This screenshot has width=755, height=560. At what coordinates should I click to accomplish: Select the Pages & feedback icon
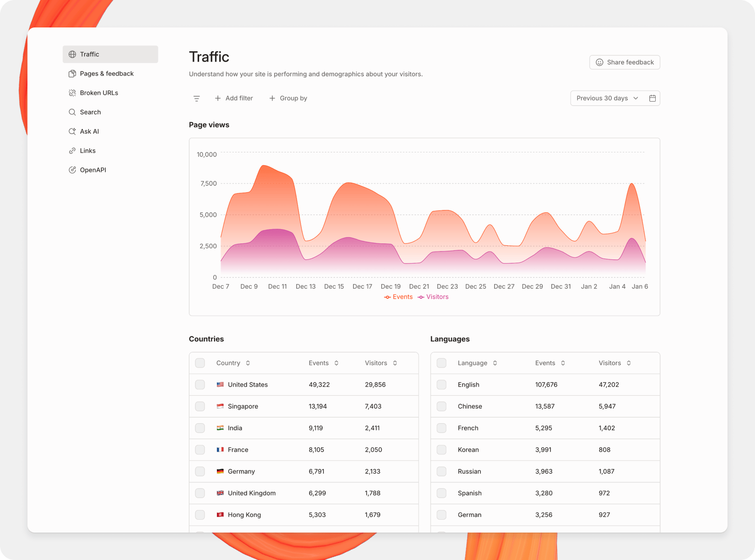(x=72, y=73)
